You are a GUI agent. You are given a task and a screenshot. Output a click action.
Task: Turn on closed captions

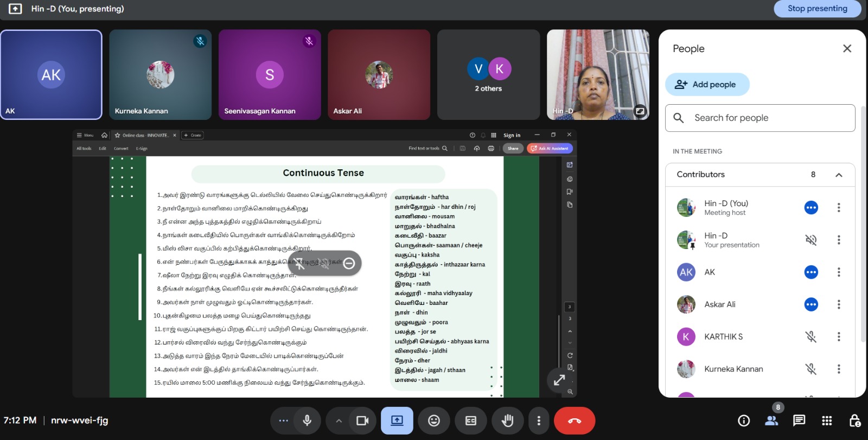(470, 420)
